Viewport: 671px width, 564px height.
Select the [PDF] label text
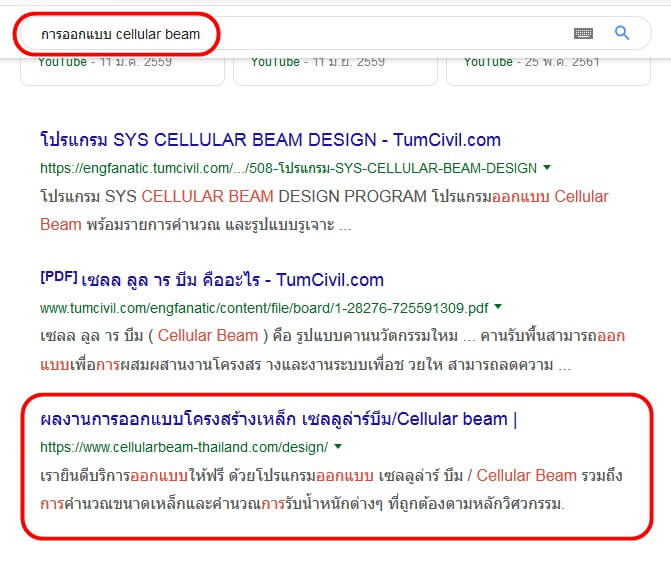pos(59,277)
